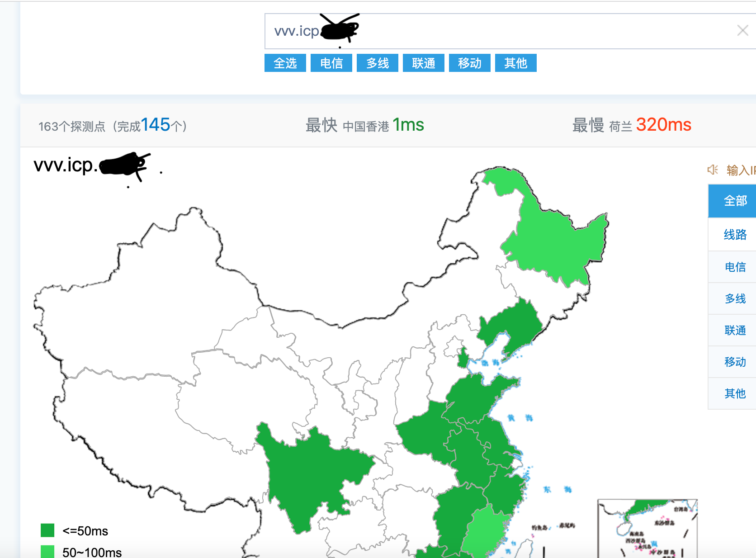This screenshot has height=558, width=756.
Task: Click the 全选 select-all button
Action: click(285, 63)
